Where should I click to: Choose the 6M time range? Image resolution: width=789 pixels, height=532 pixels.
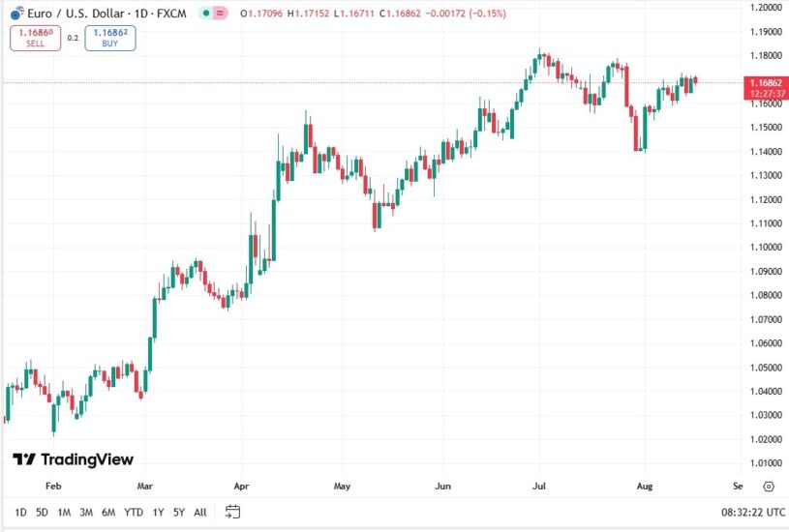(108, 512)
